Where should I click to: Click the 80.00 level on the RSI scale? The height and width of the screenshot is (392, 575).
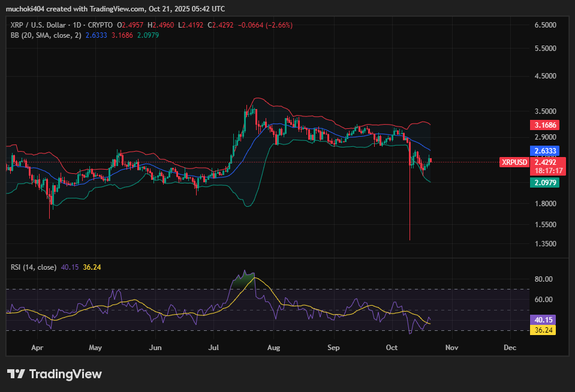pyautogui.click(x=543, y=279)
